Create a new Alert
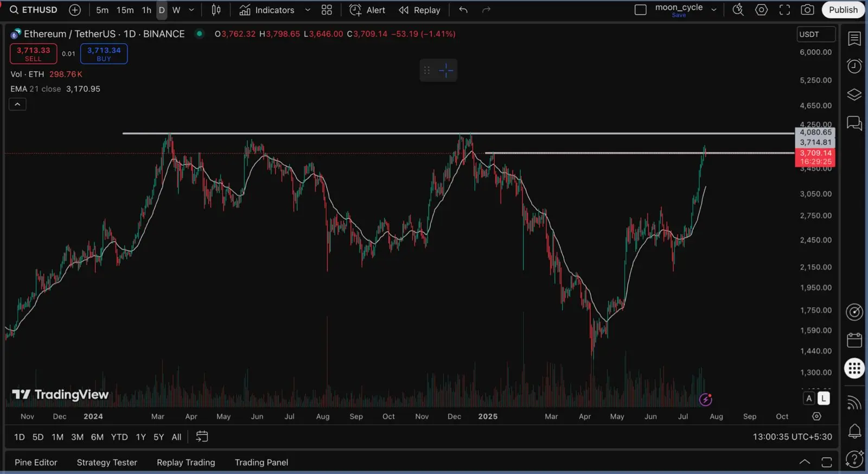 coord(367,10)
